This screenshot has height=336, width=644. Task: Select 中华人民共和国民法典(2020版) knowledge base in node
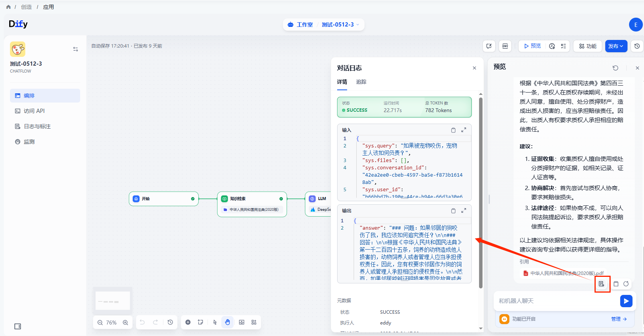(x=252, y=210)
